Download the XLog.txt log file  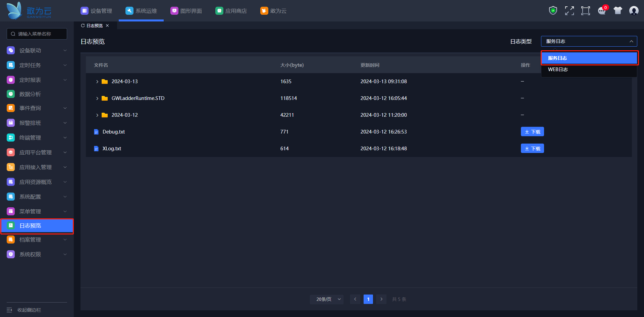[532, 149]
